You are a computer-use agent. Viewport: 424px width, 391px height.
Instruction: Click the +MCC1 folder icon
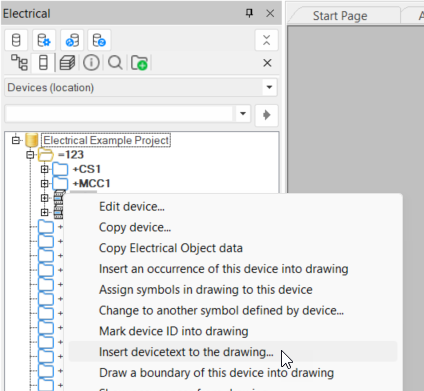coord(60,183)
